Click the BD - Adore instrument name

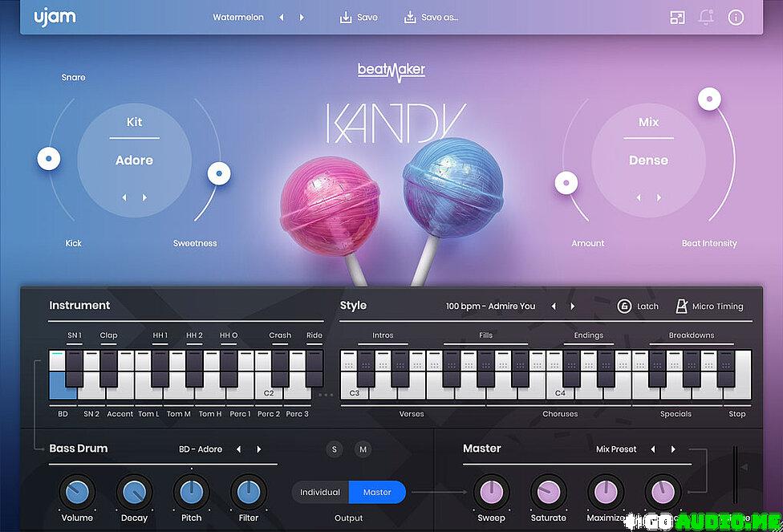(201, 449)
